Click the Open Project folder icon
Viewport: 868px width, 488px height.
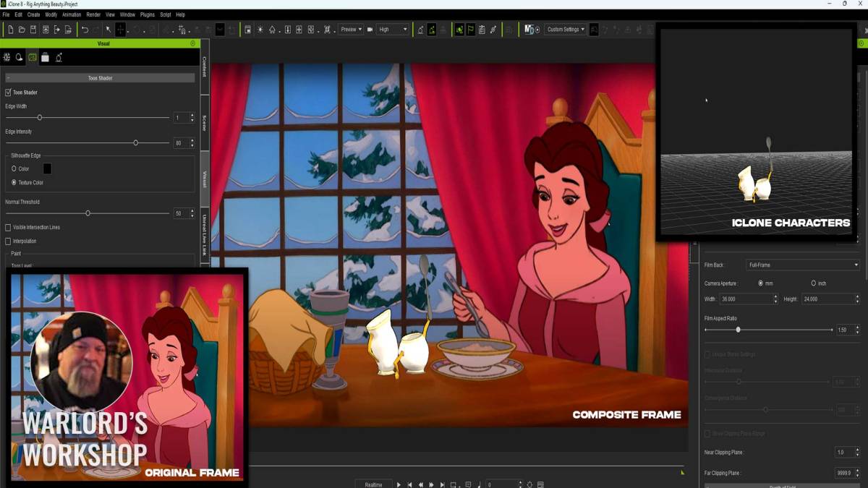click(x=22, y=30)
